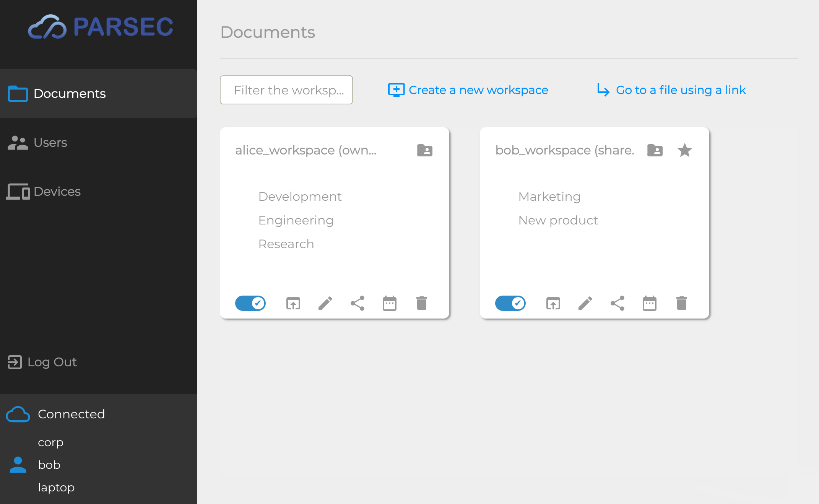Click the pencil icon on bob_workspace card
Viewport: 819px width, 504px height.
tap(585, 303)
